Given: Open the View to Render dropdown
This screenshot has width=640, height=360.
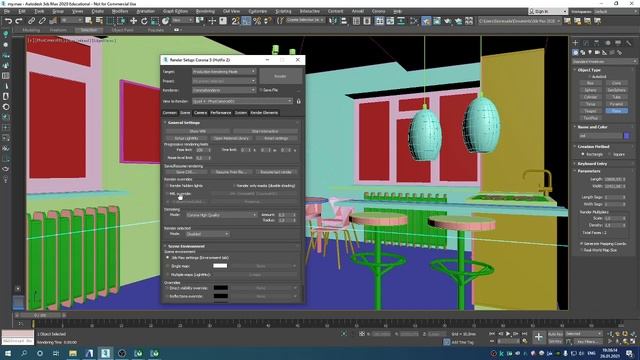Looking at the screenshot, I should pos(242,101).
